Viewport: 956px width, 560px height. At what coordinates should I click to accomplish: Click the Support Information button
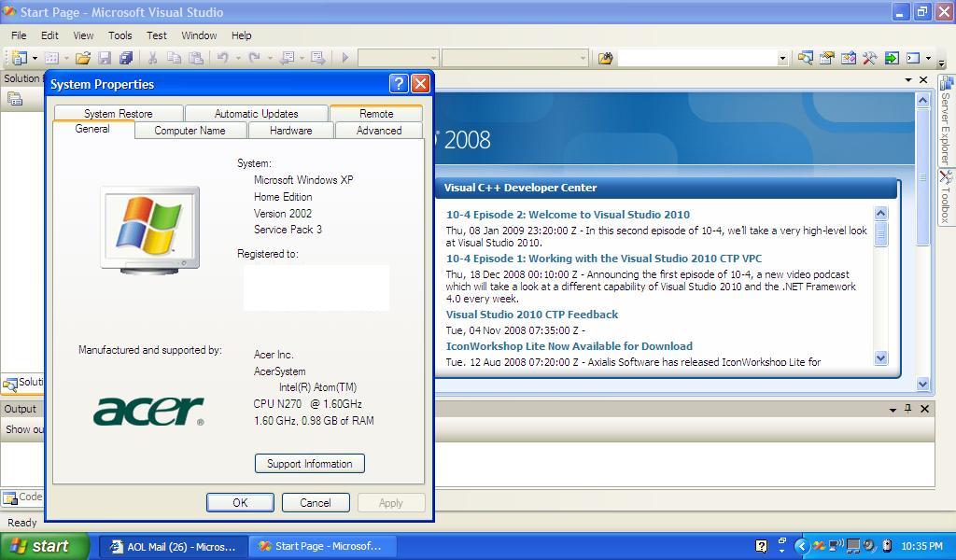click(310, 464)
